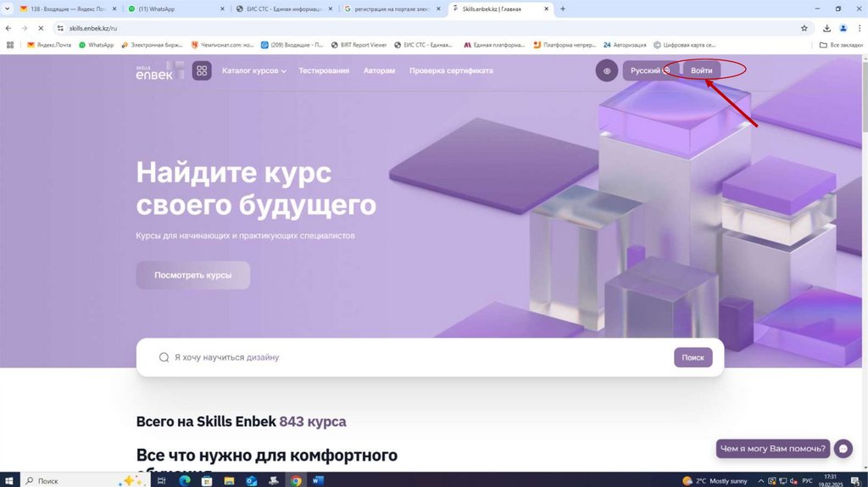The image size is (868, 487).
Task: Click the address bar URL
Action: (x=93, y=28)
